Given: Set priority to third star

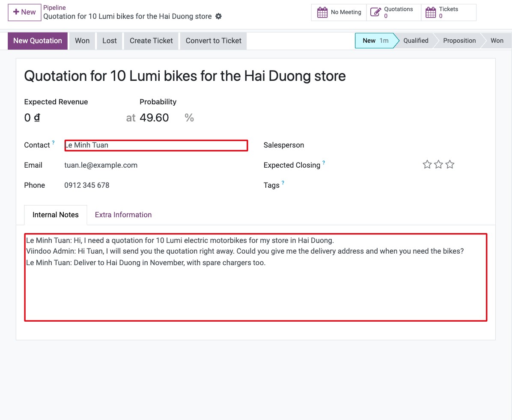Looking at the screenshot, I should pyautogui.click(x=450, y=165).
